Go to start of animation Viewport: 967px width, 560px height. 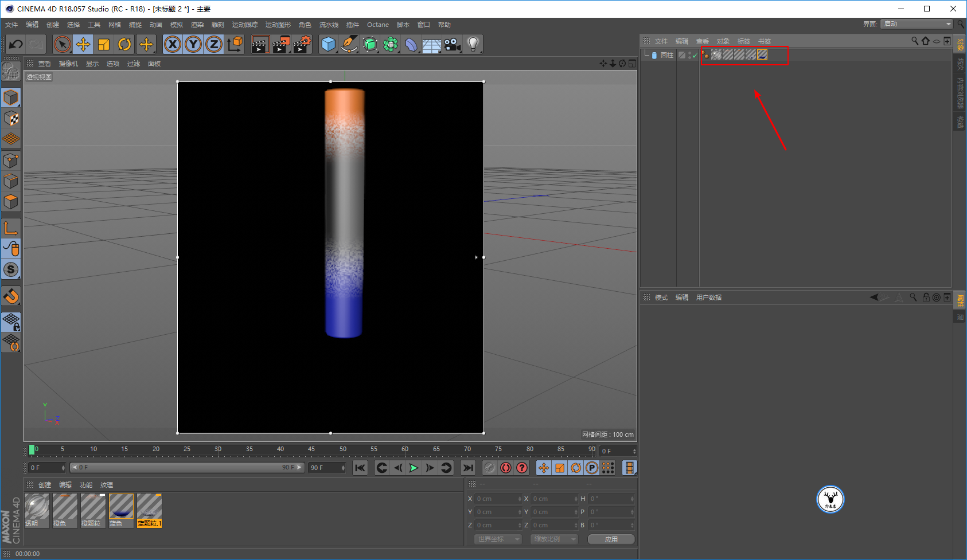(360, 468)
